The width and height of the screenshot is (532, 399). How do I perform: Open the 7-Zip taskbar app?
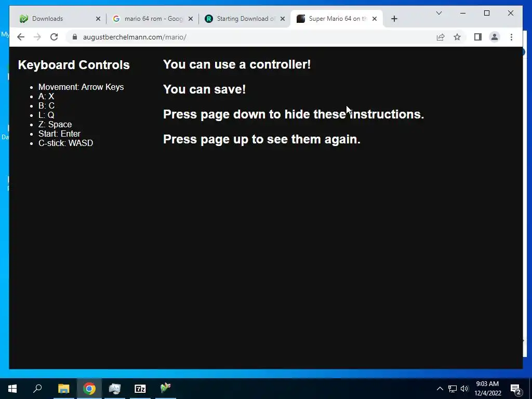coord(140,389)
